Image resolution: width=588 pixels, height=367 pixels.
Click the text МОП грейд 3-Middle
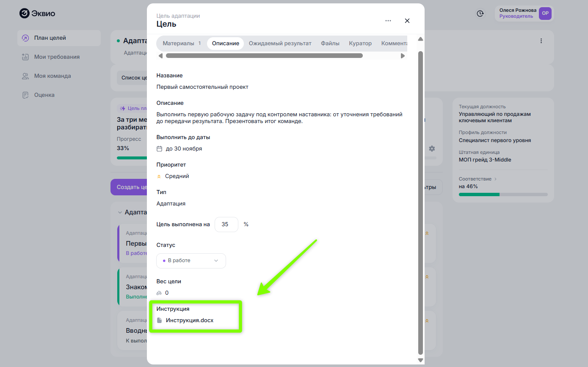coord(485,160)
